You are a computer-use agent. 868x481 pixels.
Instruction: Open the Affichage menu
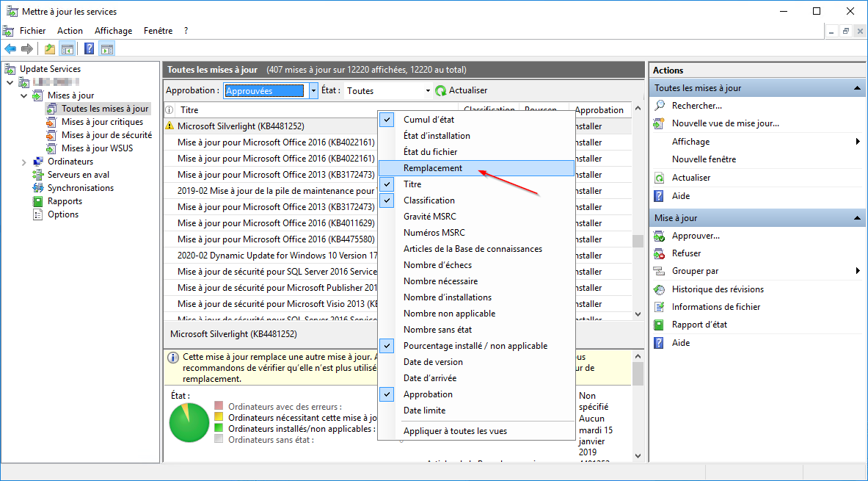tap(113, 31)
